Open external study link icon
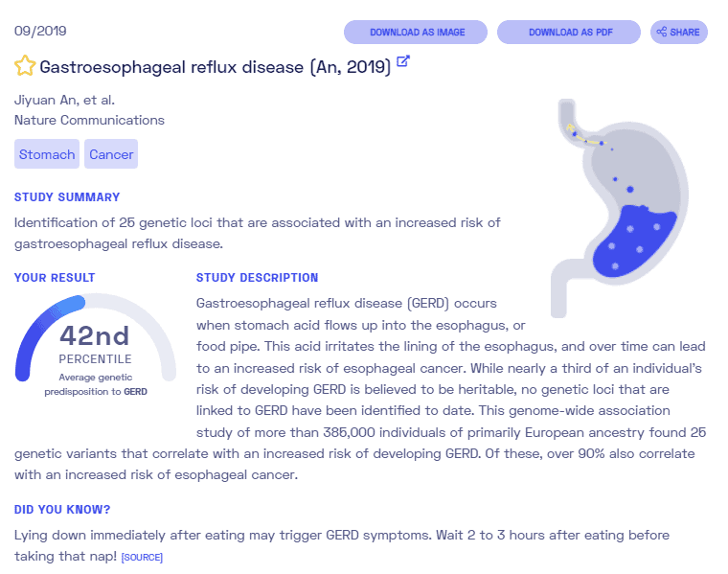The height and width of the screenshot is (574, 728). point(403,61)
